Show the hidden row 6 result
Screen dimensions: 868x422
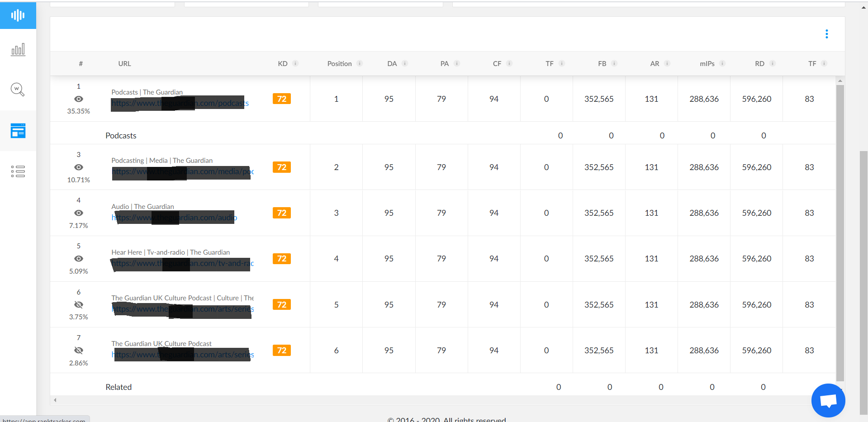[x=79, y=305]
